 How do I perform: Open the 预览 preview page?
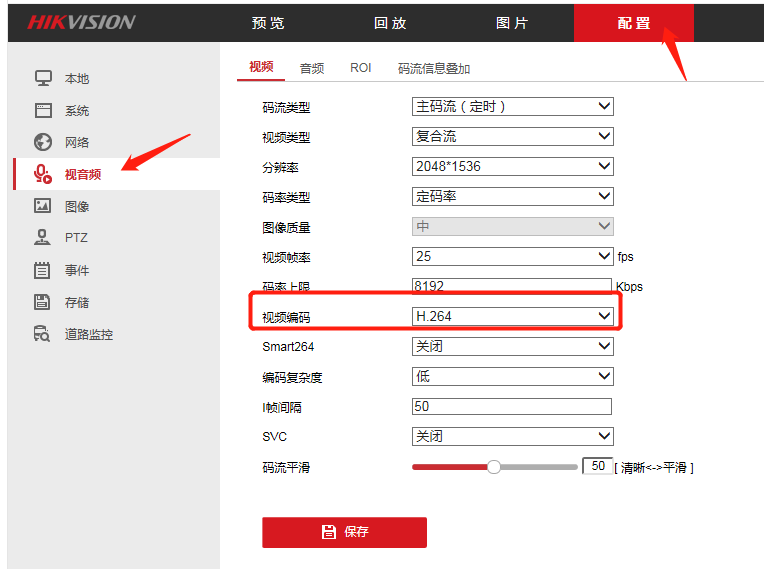(268, 23)
